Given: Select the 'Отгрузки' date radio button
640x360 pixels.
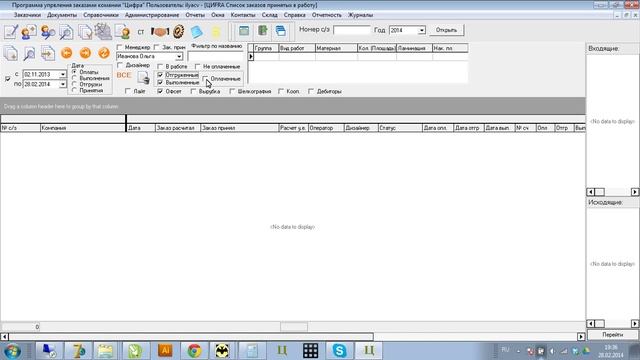Looking at the screenshot, I should [x=74, y=84].
